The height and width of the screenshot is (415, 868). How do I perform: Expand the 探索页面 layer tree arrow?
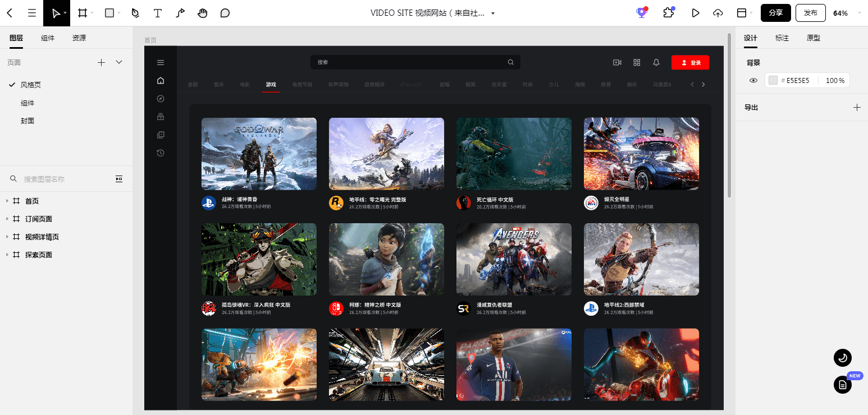[7, 255]
